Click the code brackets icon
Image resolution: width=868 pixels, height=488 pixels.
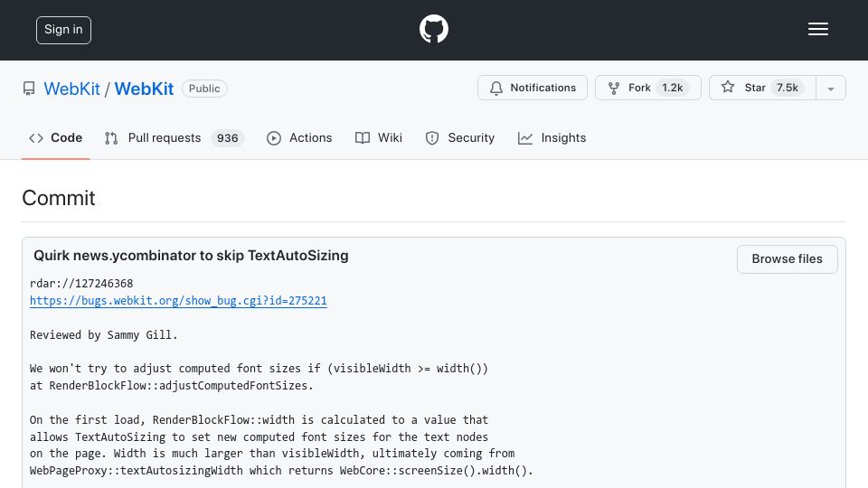[36, 138]
